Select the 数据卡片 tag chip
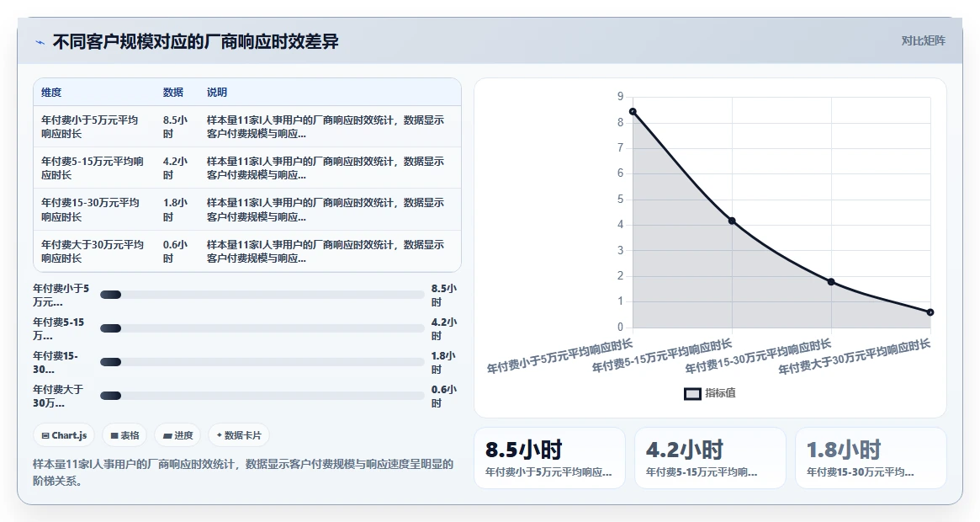The width and height of the screenshot is (980, 522). tap(239, 435)
